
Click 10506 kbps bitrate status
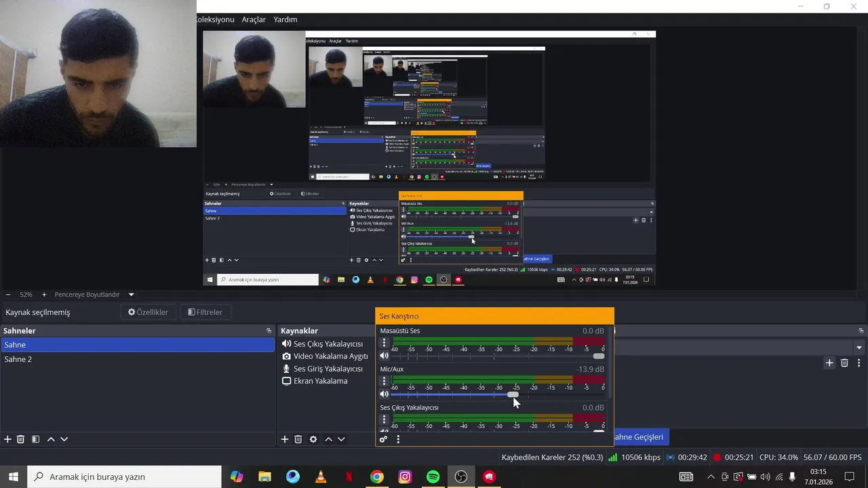pos(640,457)
